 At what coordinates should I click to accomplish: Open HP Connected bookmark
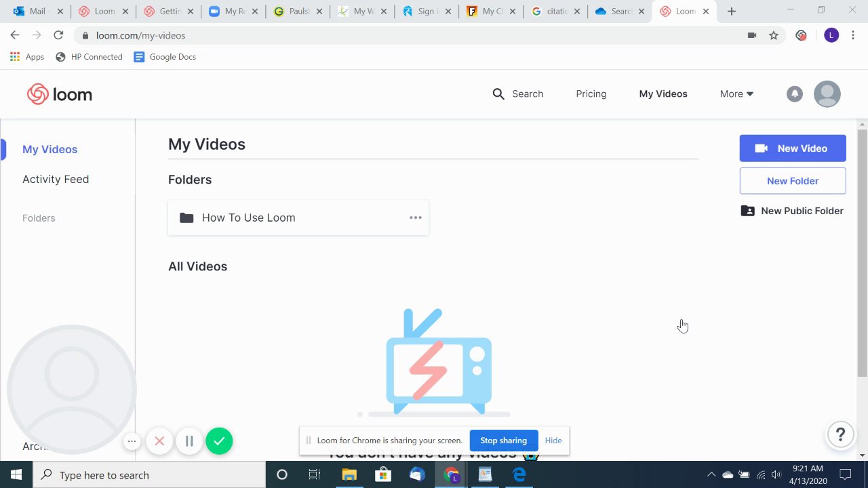coord(89,57)
